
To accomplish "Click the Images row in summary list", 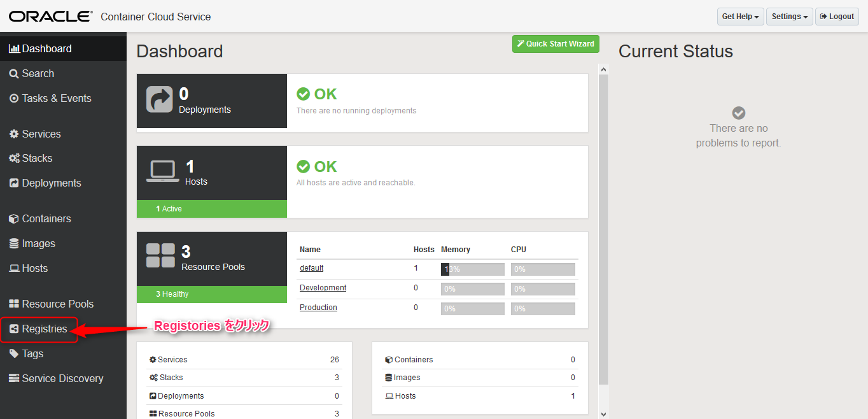I will [x=480, y=378].
